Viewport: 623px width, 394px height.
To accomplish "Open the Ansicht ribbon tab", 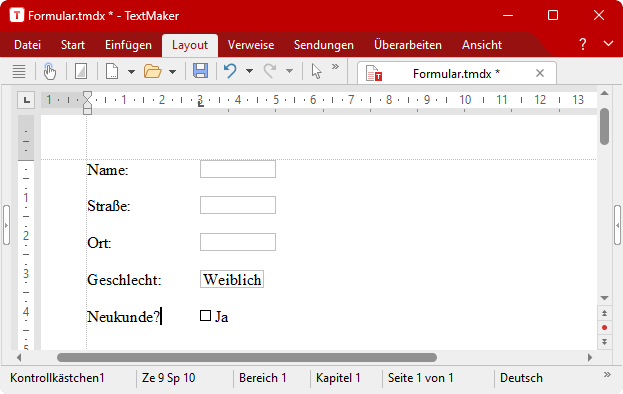I will (x=482, y=45).
